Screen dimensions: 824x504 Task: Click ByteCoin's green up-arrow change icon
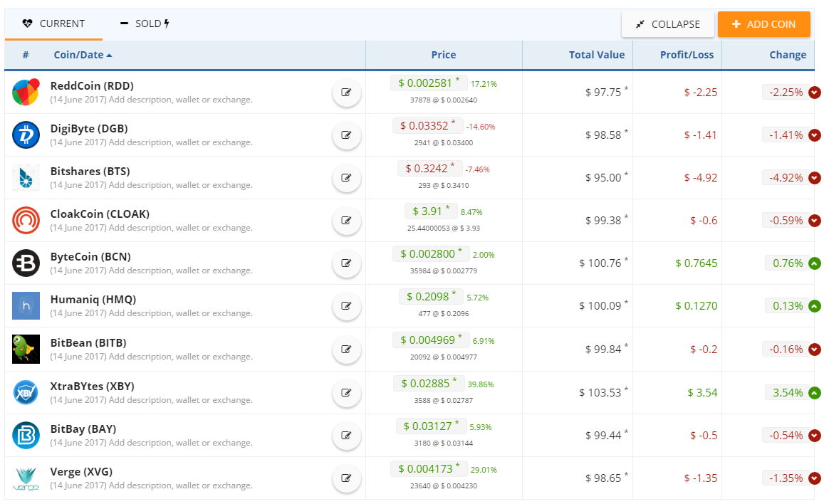point(815,263)
